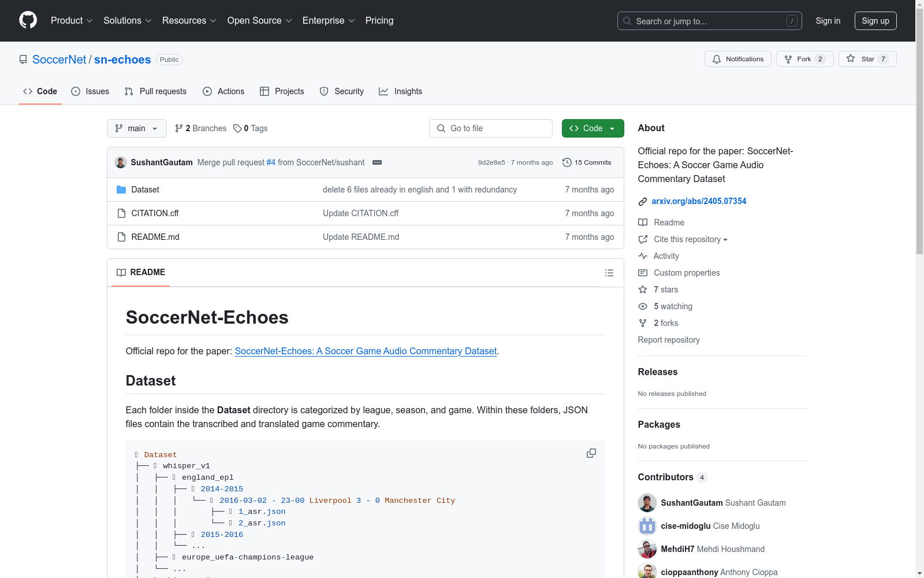Open the sn-echoes repository link
This screenshot has height=578, width=924.
(122, 60)
